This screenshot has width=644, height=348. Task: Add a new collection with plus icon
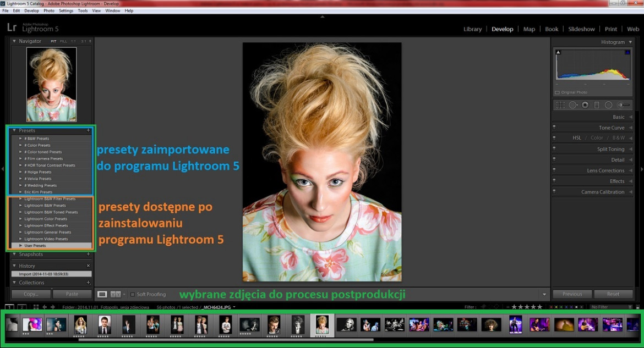pos(88,283)
